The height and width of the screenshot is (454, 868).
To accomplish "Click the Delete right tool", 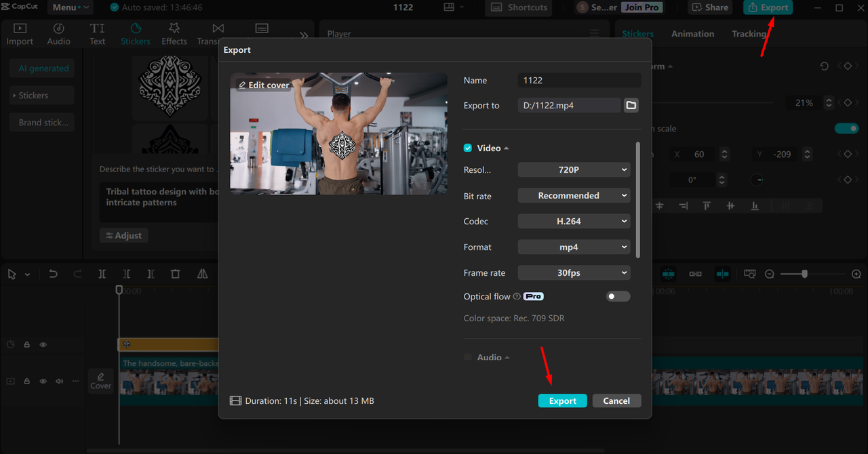I will tap(151, 274).
